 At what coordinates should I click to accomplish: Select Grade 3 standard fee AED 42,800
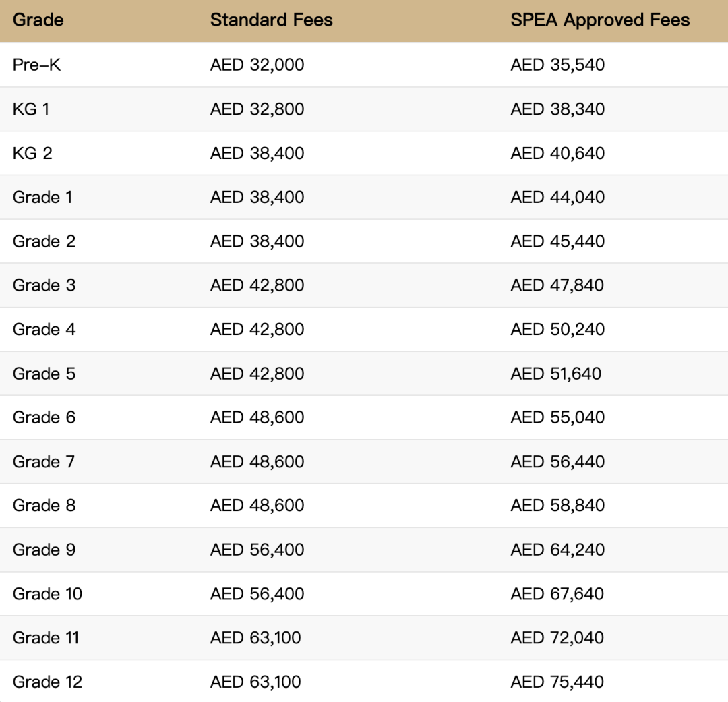click(x=257, y=285)
